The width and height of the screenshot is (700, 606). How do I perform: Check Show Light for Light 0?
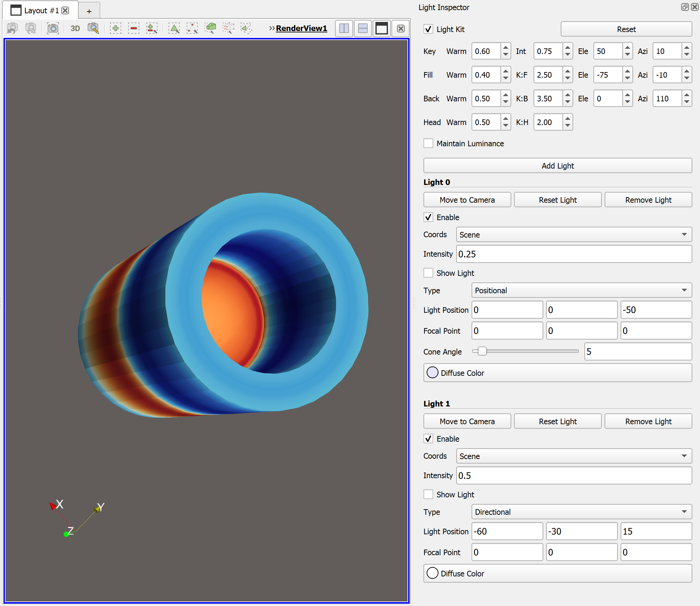(428, 273)
